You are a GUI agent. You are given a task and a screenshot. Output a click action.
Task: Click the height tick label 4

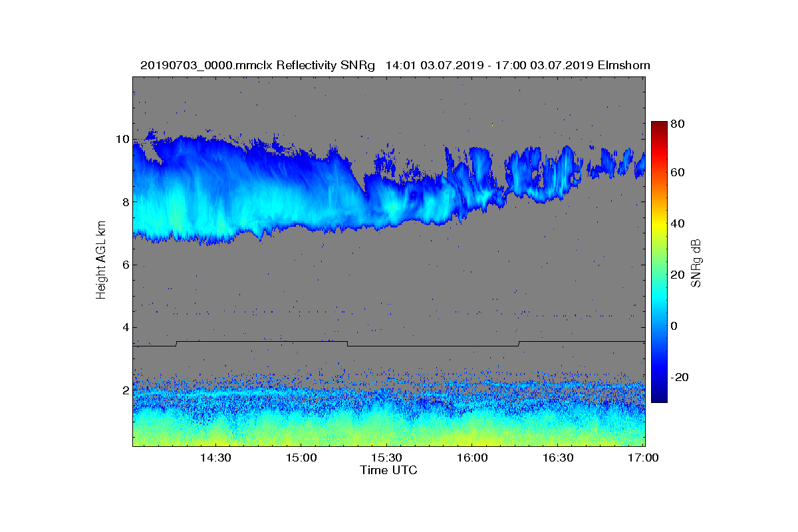[125, 327]
